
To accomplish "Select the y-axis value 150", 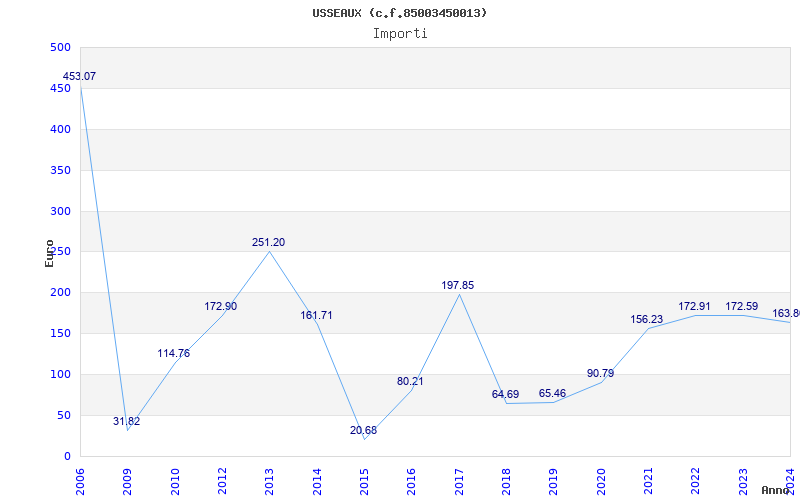I will (60, 333).
